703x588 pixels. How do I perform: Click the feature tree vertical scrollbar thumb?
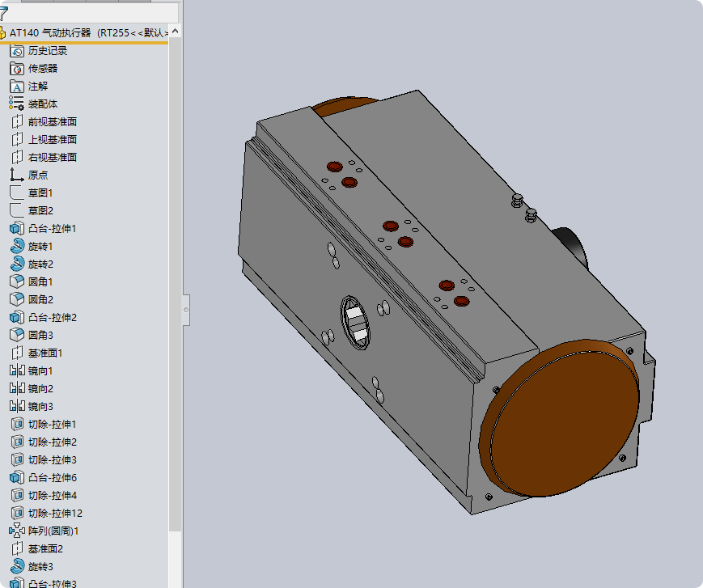[x=176, y=285]
